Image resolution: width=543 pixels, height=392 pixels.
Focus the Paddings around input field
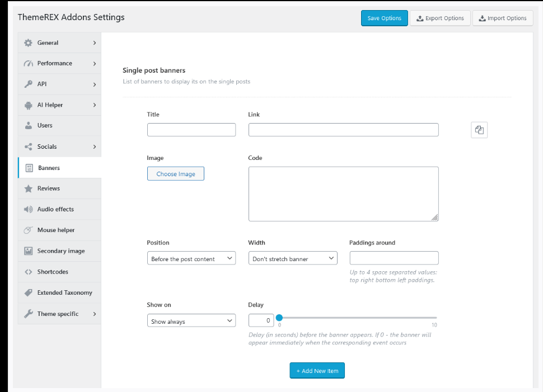pos(394,258)
